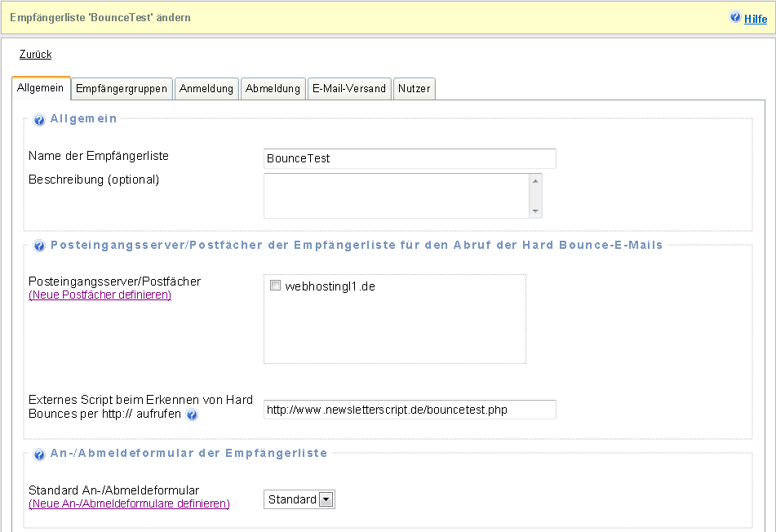Open the Standard form dropdown

click(x=326, y=499)
